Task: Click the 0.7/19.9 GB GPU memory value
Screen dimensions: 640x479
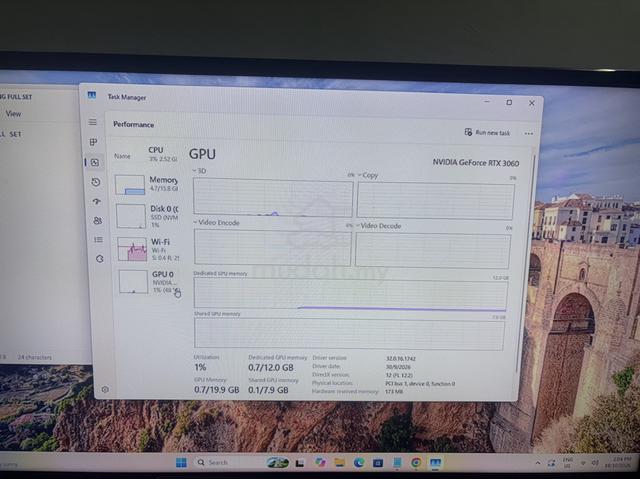Action: click(217, 390)
